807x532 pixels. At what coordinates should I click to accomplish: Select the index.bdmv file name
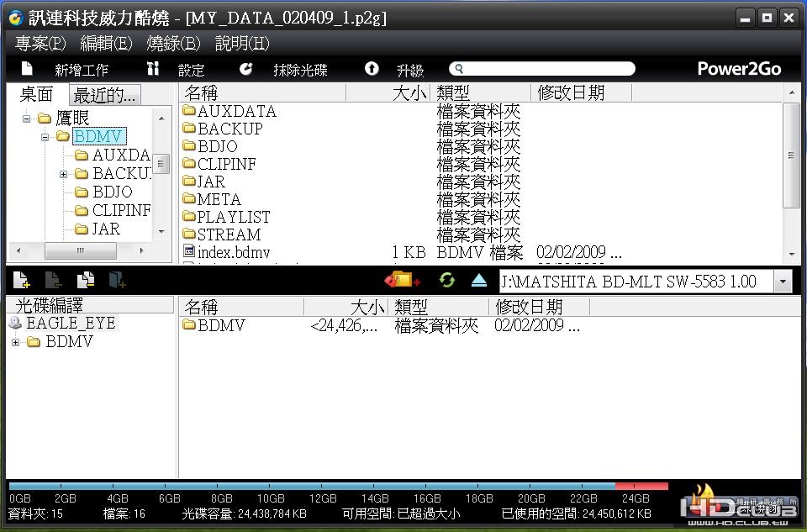coord(234,252)
